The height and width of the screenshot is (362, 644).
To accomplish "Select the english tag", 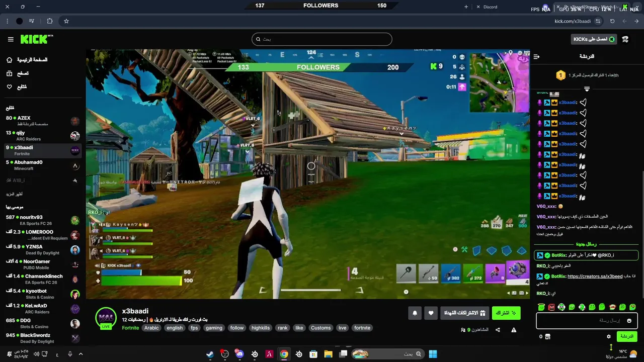I will pos(175,328).
